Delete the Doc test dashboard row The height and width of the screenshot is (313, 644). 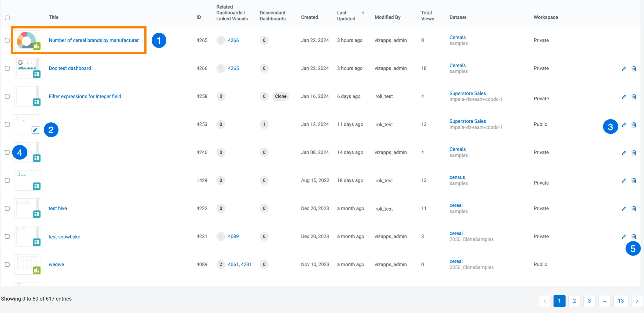coord(634,69)
